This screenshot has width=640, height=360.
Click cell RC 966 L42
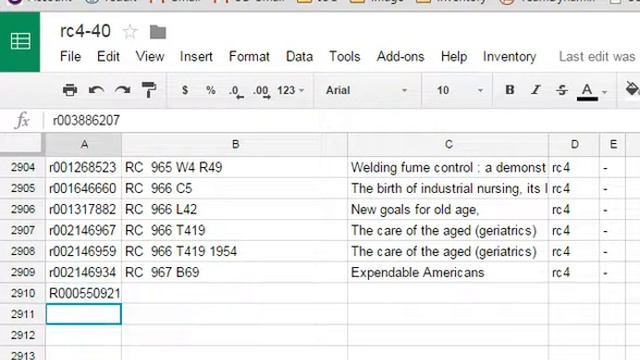[x=235, y=209]
